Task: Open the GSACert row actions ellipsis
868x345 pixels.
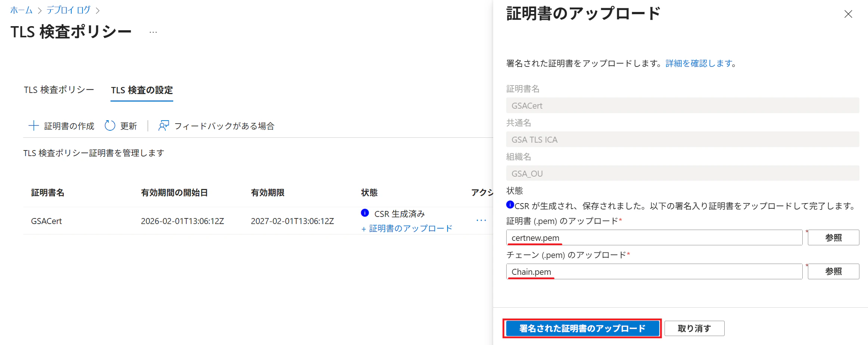Action: [x=481, y=221]
